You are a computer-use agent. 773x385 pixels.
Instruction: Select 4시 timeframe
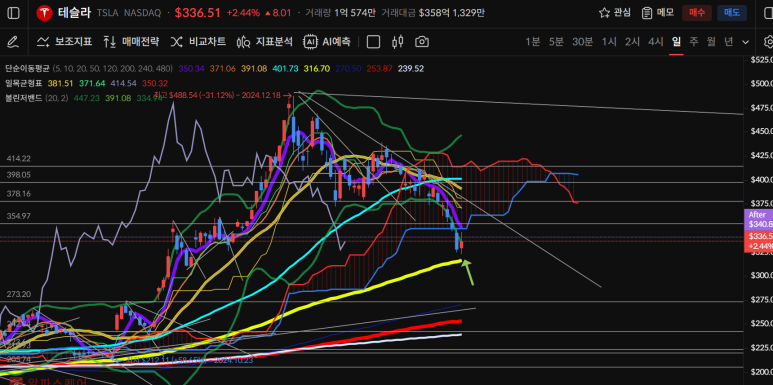655,42
